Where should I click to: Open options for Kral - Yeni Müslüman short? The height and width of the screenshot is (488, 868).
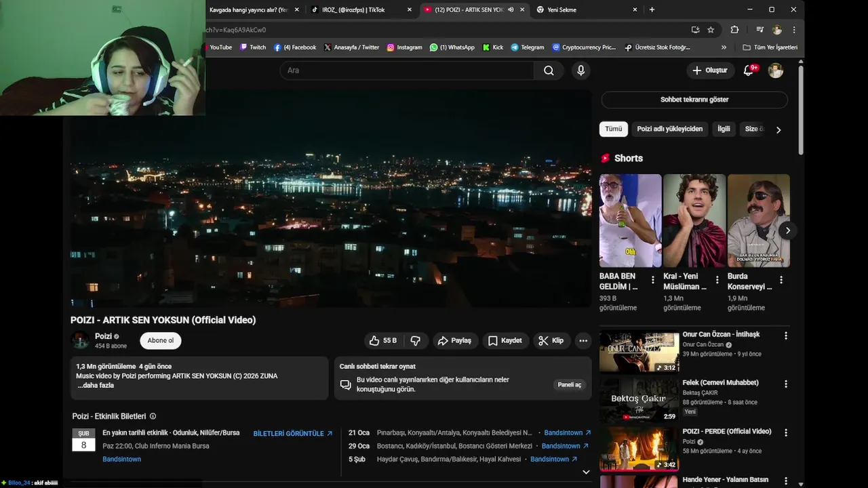[717, 279]
